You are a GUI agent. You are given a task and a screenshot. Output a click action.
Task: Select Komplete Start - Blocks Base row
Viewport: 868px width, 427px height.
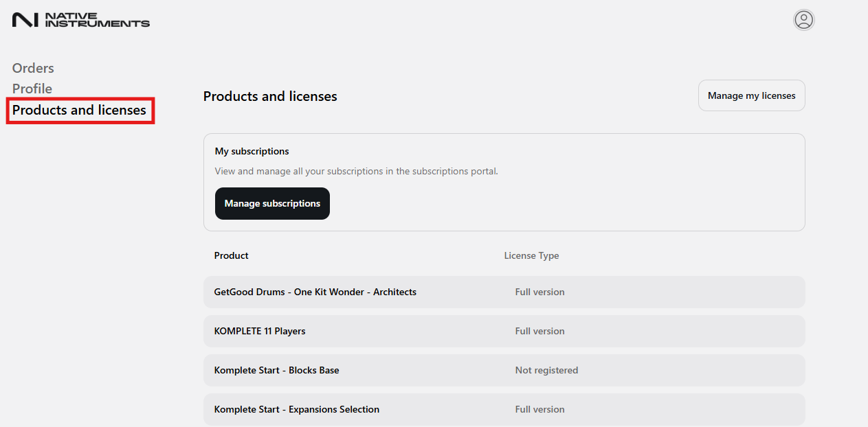pyautogui.click(x=504, y=370)
